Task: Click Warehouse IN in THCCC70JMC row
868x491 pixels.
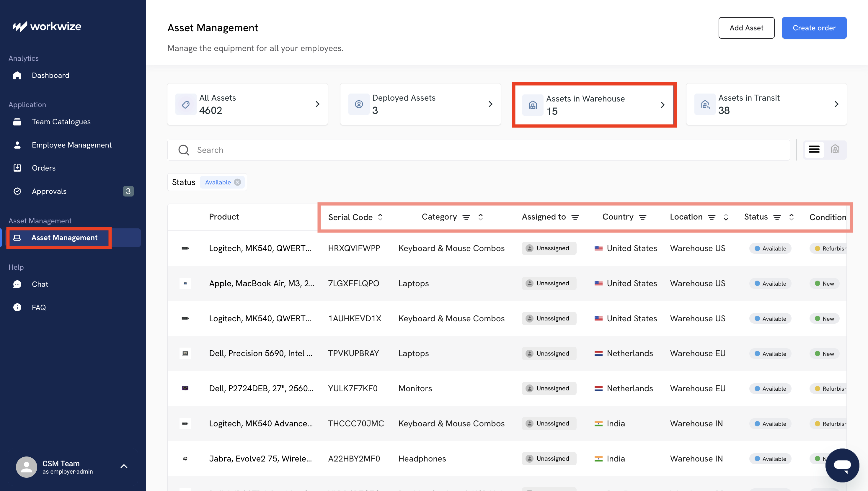Action: 696,423
